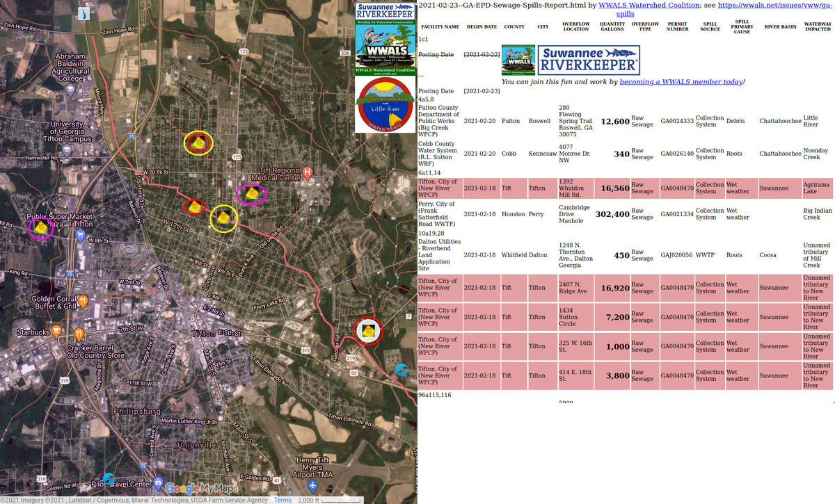Click the small red-circled spill marker near W 12th St
Image resolution: width=835 pixels, height=504 pixels.
(x=194, y=206)
